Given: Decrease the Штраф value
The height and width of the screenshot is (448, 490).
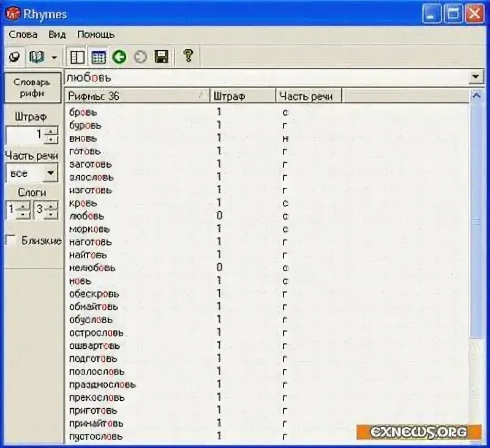Looking at the screenshot, I should 51,140.
